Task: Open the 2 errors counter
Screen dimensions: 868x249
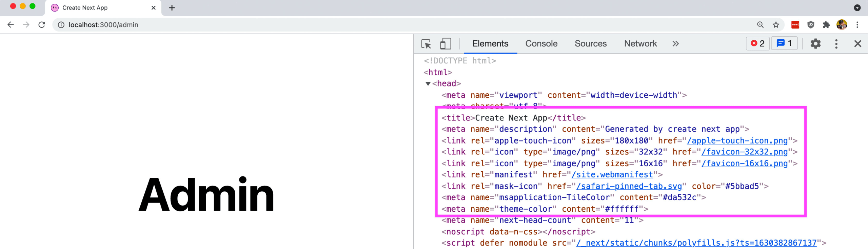Action: coord(757,43)
